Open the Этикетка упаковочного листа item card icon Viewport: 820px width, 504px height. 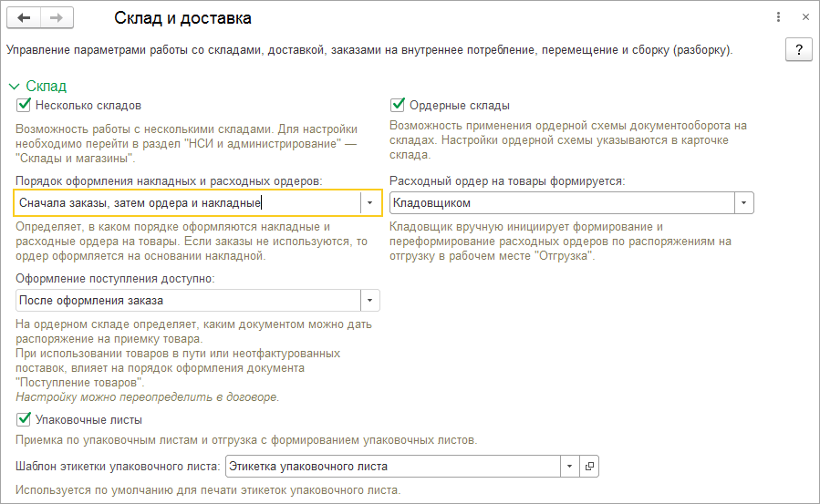(589, 466)
